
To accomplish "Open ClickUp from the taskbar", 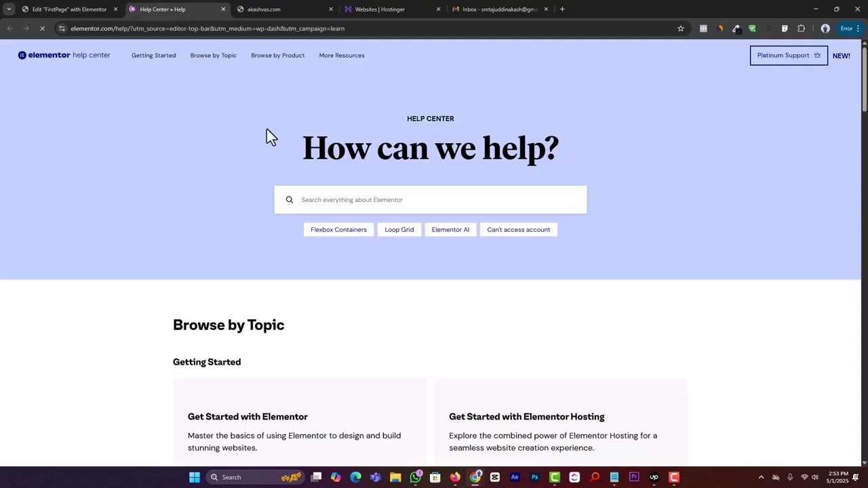I will (574, 477).
